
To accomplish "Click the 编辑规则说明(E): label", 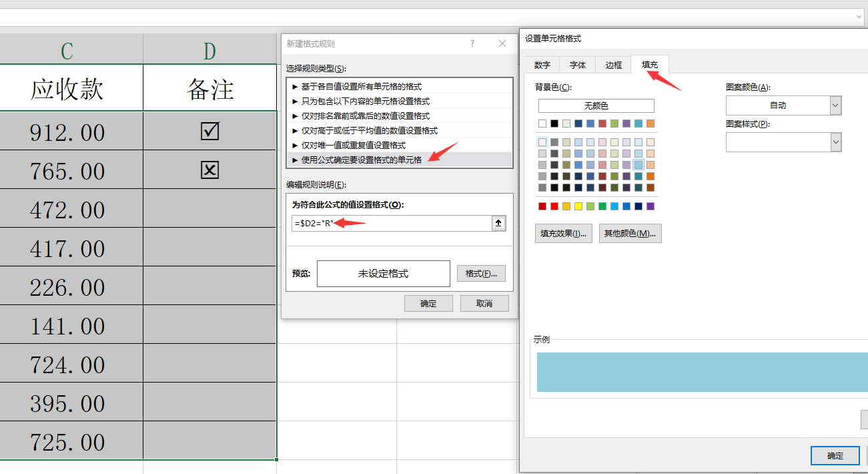I will [x=316, y=185].
